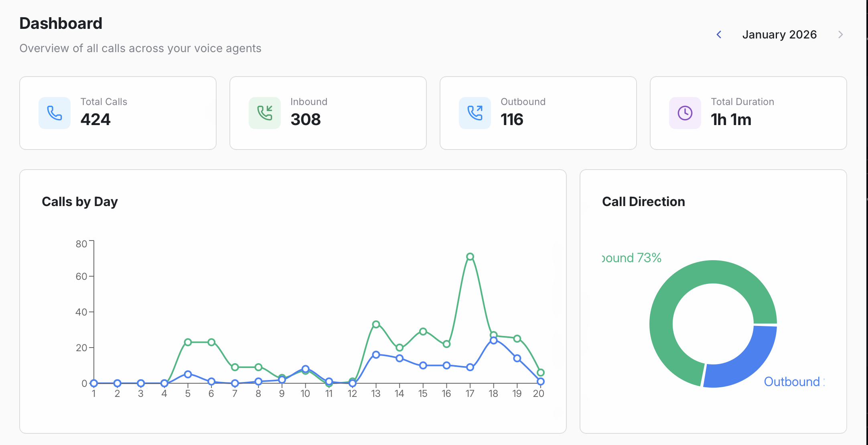Open the Total Calls 424 card
Viewport: 868px width, 445px height.
coord(118,113)
